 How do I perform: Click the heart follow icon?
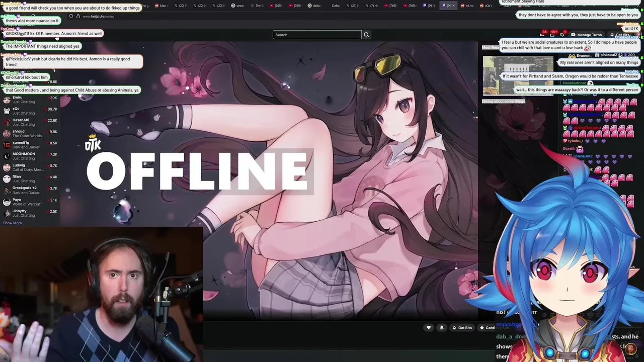(x=429, y=328)
